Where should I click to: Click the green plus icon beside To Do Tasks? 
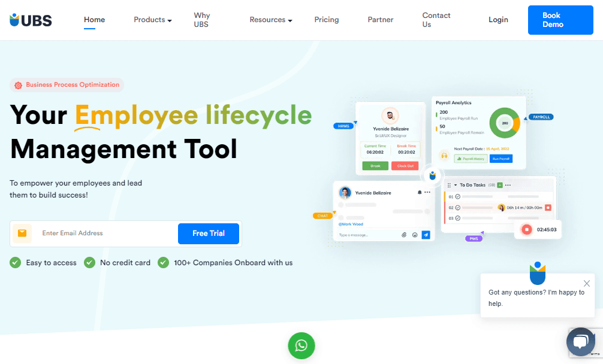tap(500, 185)
